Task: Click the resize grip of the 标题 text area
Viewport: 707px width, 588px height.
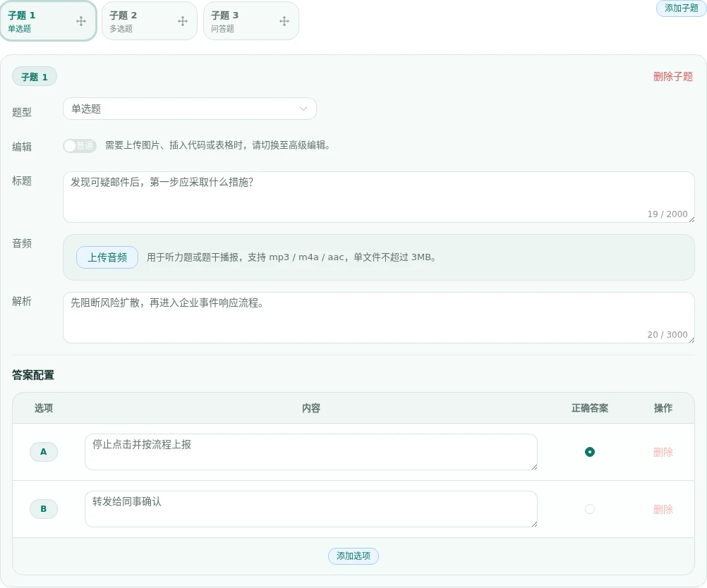Action: 691,219
